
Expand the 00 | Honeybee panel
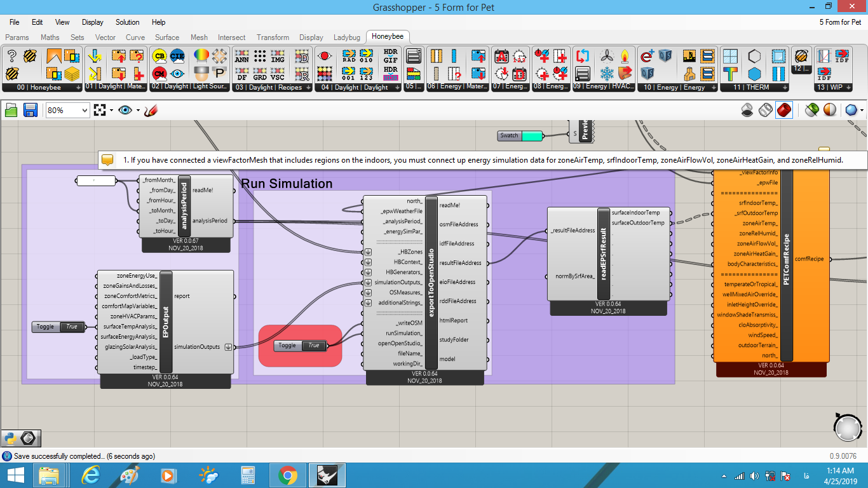pos(42,87)
